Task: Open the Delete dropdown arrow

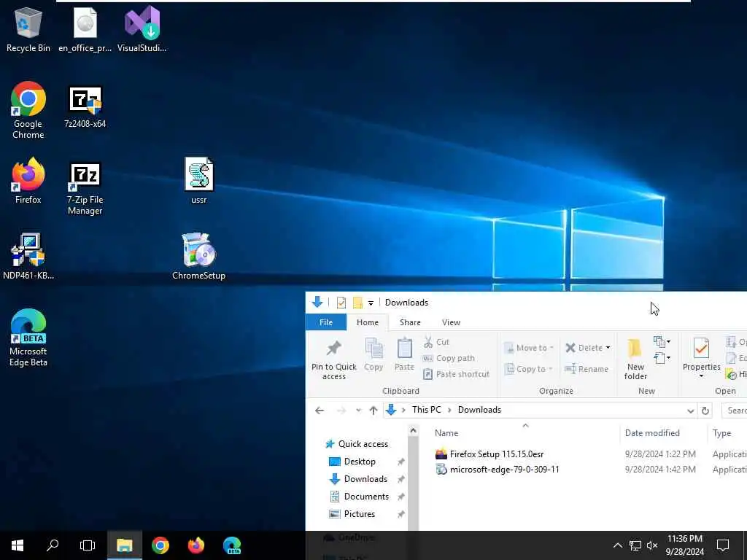Action: pos(608,348)
